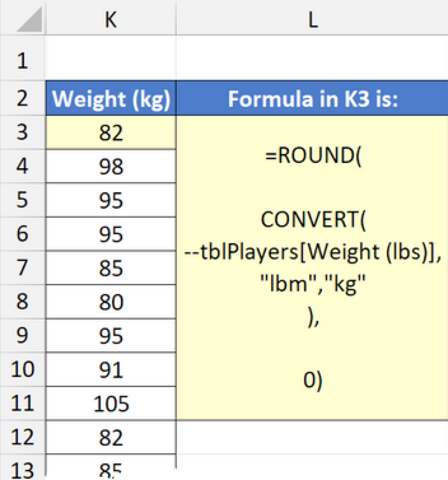Screen dimensions: 448x480
Task: Click the 'Formula in K3 is:' header cell
Action: (x=312, y=99)
